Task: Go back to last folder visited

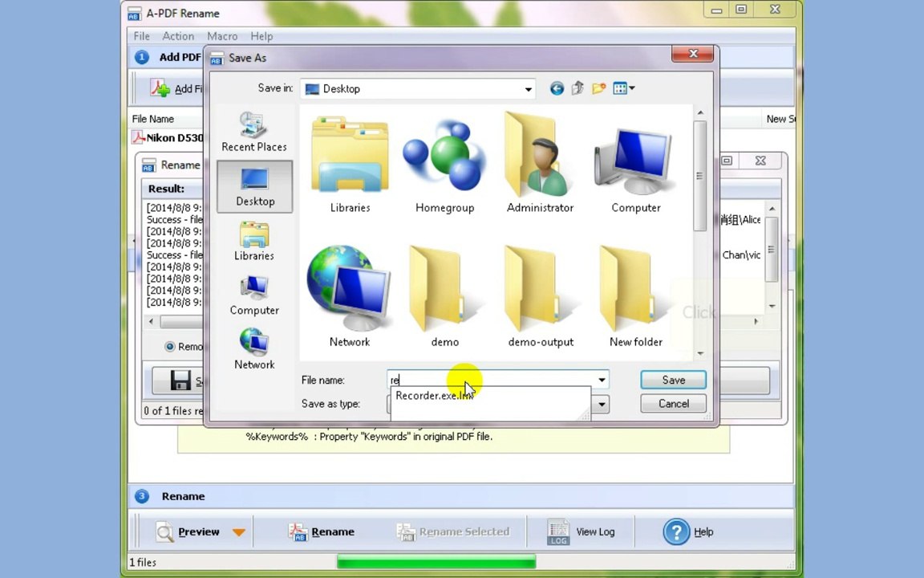Action: pyautogui.click(x=557, y=88)
